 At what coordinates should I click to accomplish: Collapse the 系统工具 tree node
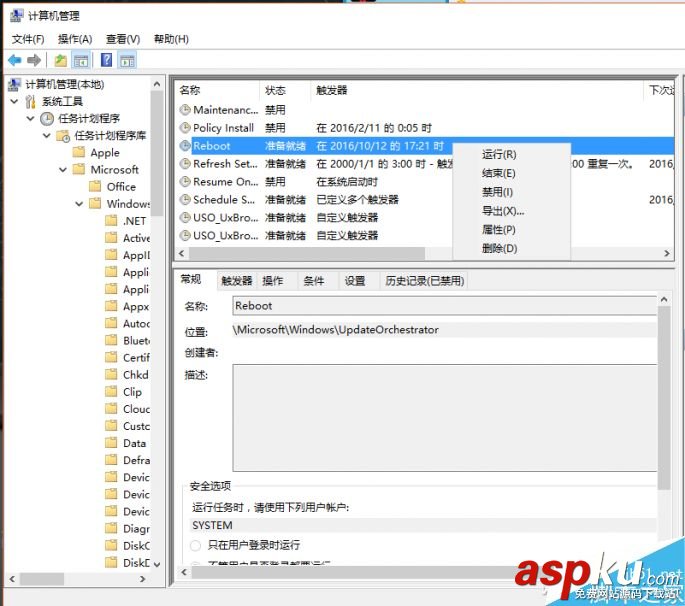14,101
